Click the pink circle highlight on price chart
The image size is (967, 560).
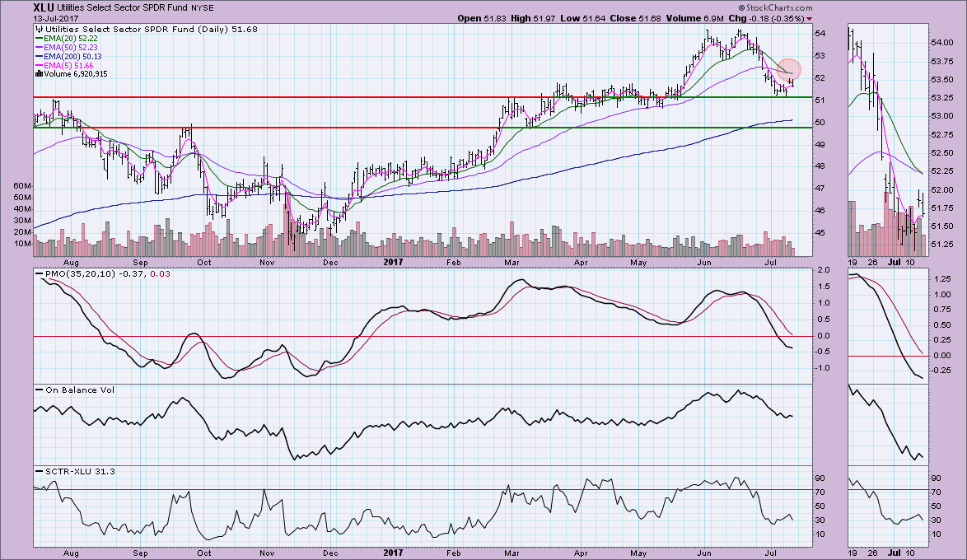(x=788, y=70)
